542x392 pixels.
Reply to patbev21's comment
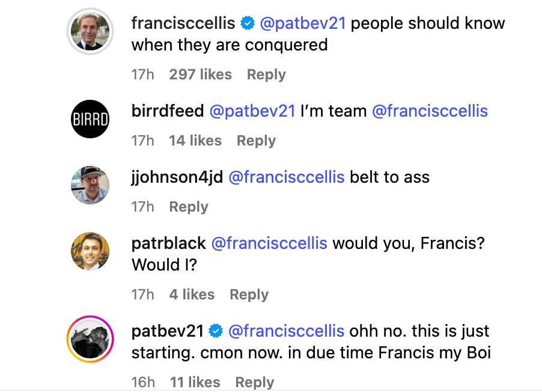[254, 382]
